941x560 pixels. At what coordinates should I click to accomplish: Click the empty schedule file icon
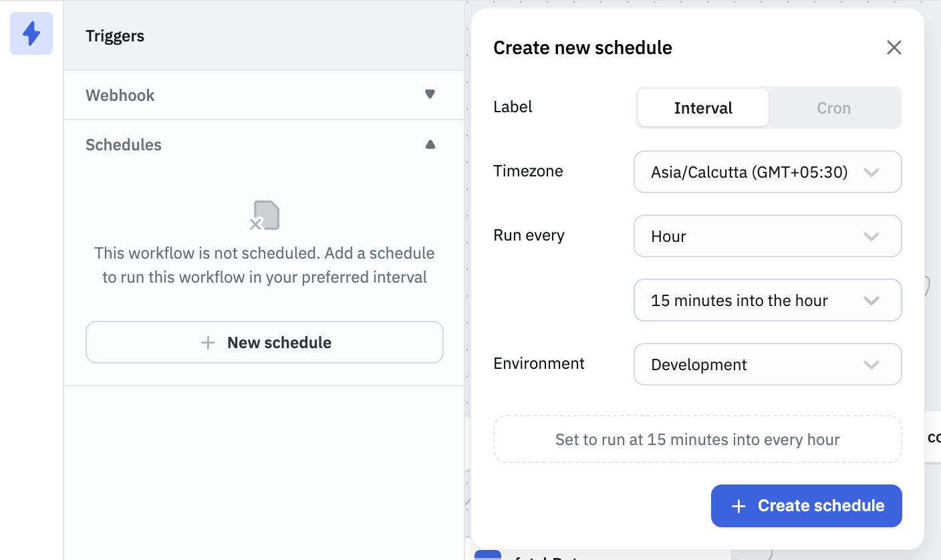point(265,215)
